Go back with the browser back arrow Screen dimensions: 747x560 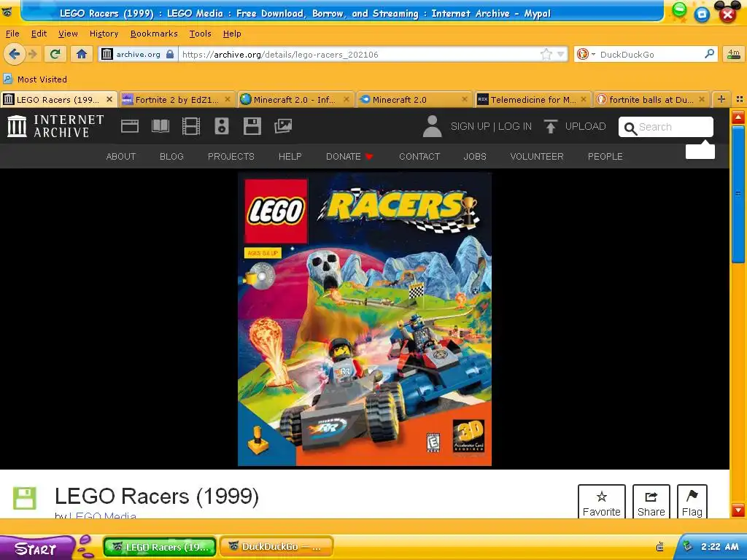point(15,54)
